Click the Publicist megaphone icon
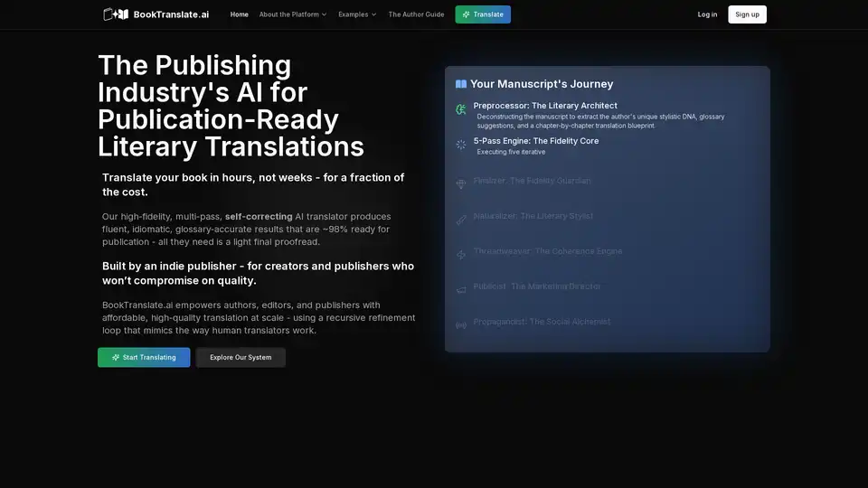Viewport: 868px width, 488px height. point(461,290)
